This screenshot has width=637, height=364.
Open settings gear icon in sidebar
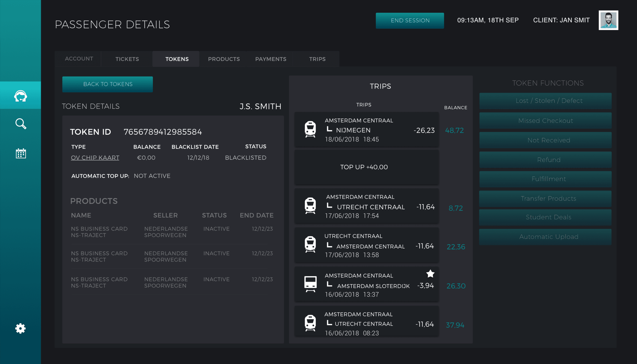pyautogui.click(x=20, y=328)
